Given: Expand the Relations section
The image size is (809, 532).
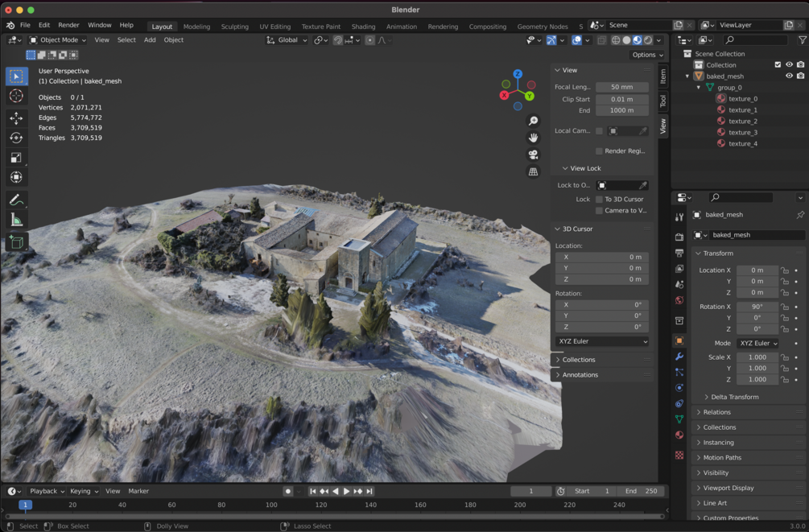Looking at the screenshot, I should (x=716, y=412).
